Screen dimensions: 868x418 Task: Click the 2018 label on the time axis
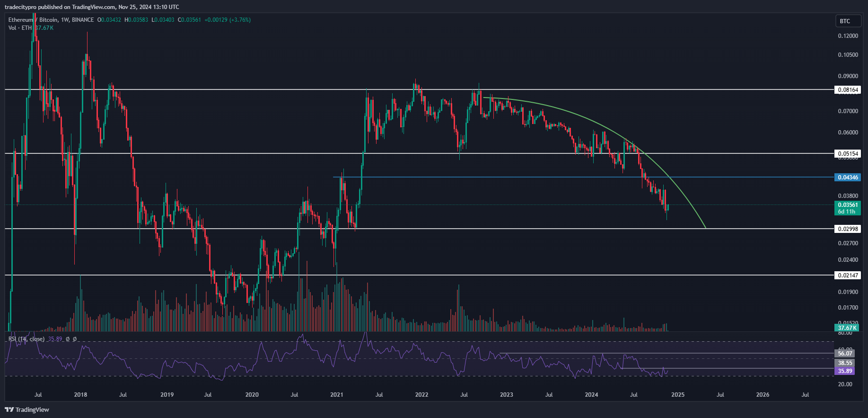pos(80,394)
